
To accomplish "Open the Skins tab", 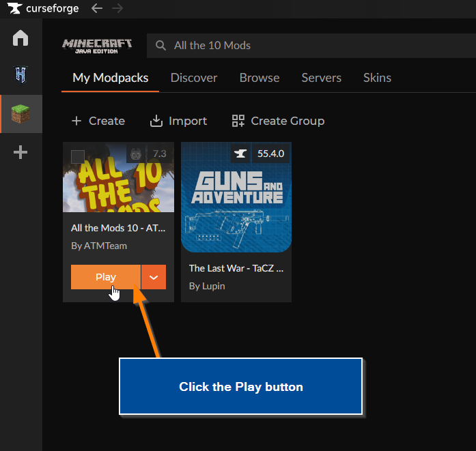I will pyautogui.click(x=377, y=78).
